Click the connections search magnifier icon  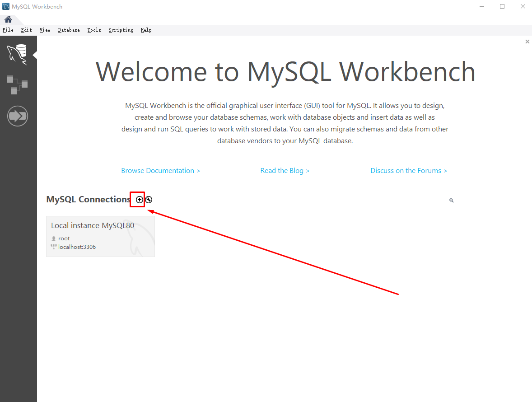click(x=451, y=201)
